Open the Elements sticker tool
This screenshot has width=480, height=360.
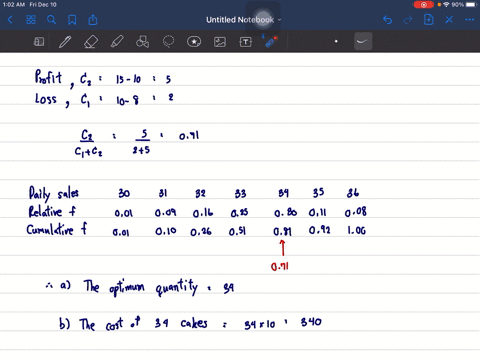point(194,42)
